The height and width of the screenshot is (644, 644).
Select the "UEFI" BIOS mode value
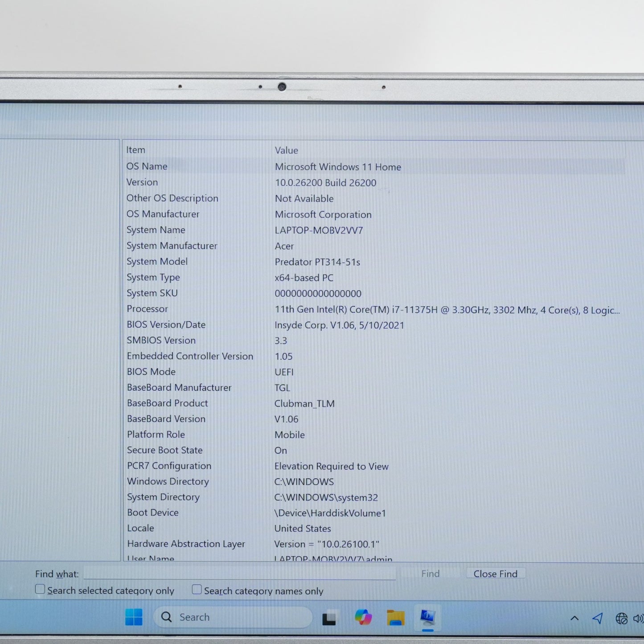(x=284, y=372)
